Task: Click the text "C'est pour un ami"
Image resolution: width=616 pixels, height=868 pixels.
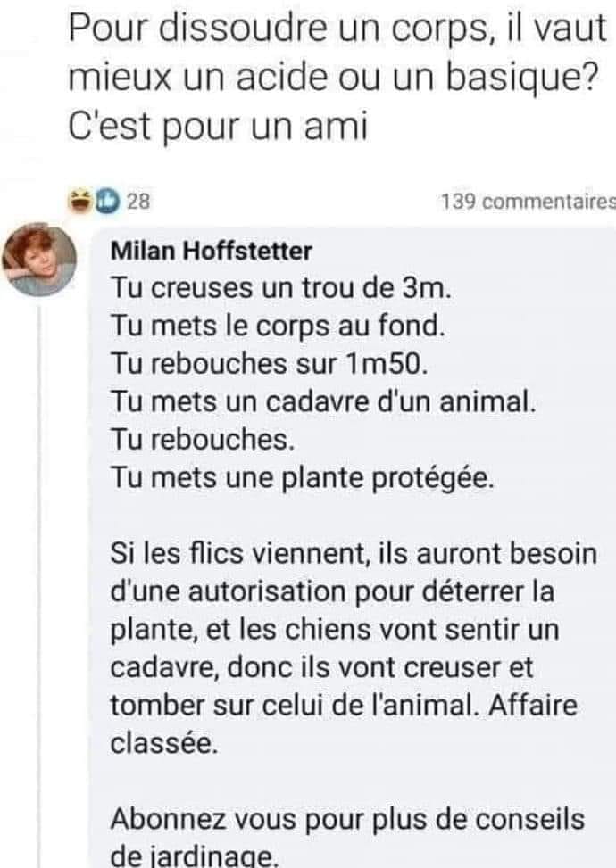Action: tap(218, 126)
